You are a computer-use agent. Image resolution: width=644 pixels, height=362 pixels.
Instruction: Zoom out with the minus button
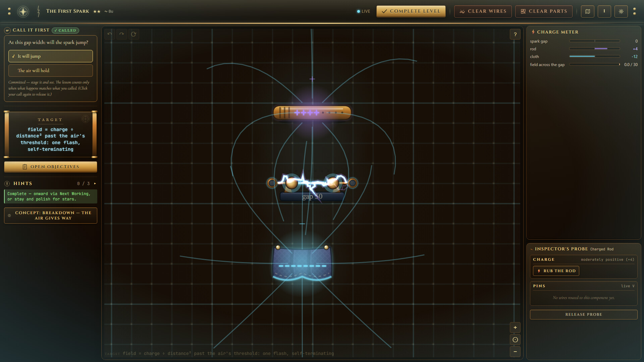pos(515,352)
